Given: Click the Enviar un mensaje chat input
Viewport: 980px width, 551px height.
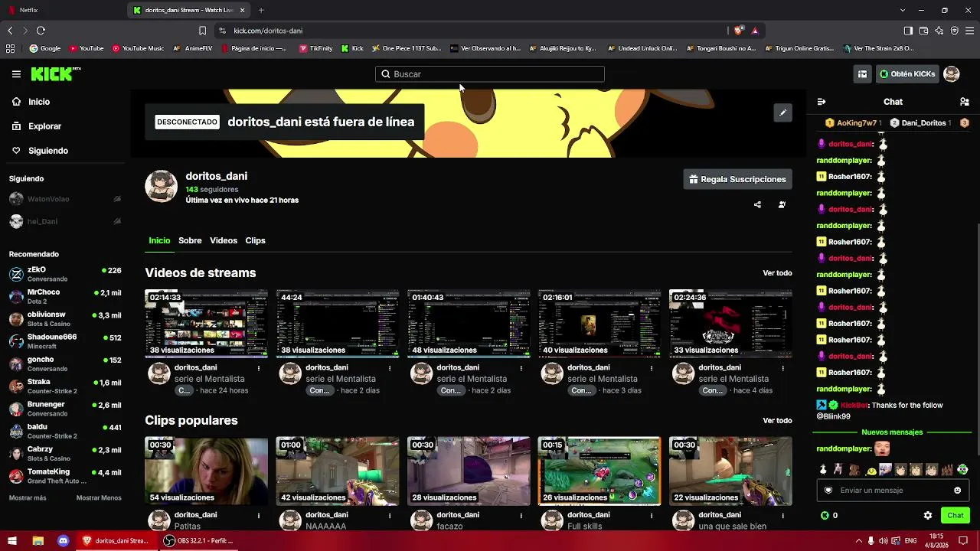Looking at the screenshot, I should 893,491.
